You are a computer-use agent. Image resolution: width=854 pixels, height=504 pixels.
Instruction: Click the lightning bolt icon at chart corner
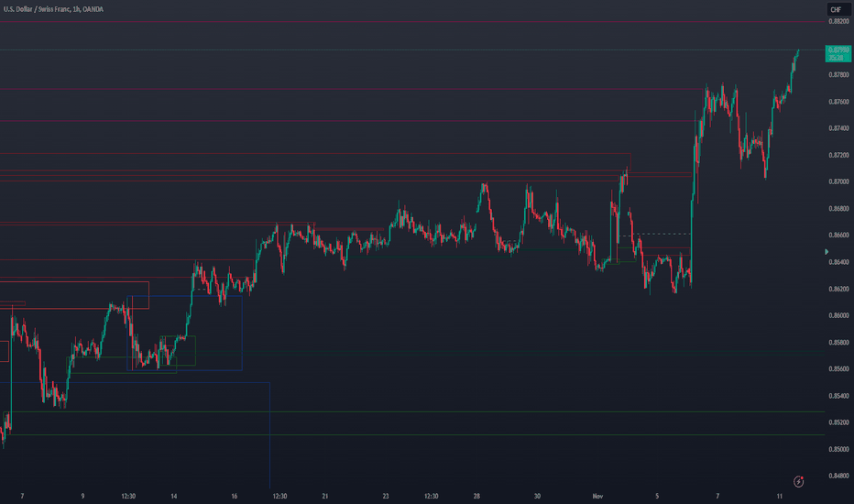tap(798, 481)
